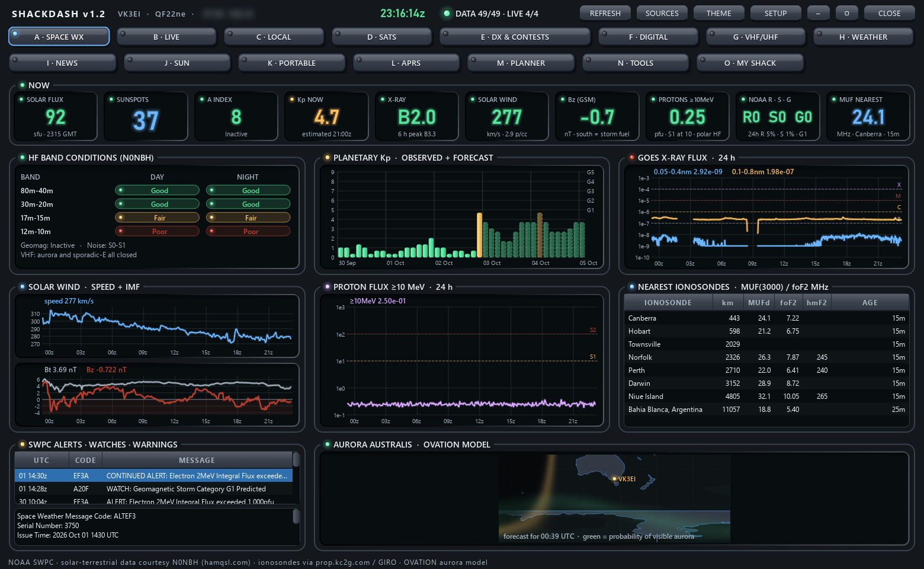
Task: Select the Hobart ionosonde row
Action: tap(766, 331)
